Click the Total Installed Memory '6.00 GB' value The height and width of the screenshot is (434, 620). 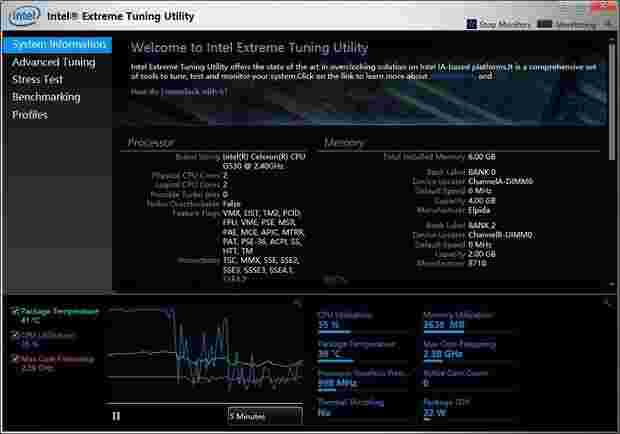482,157
